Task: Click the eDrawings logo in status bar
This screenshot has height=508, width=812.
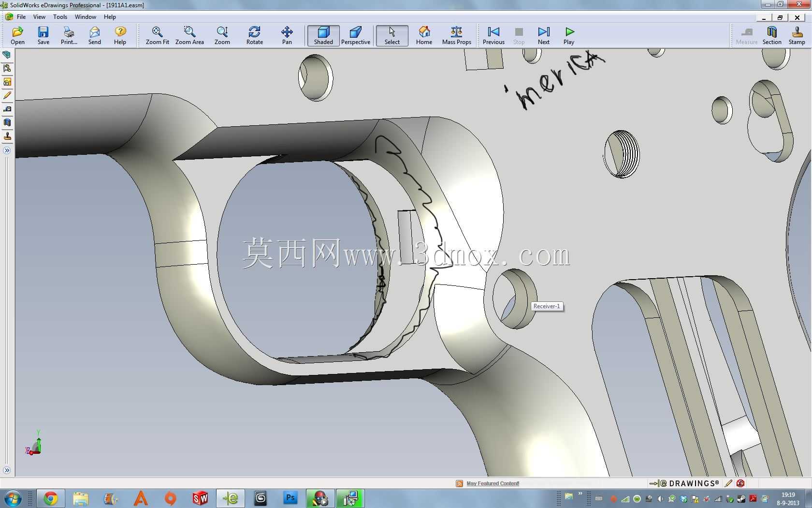Action: [x=683, y=483]
